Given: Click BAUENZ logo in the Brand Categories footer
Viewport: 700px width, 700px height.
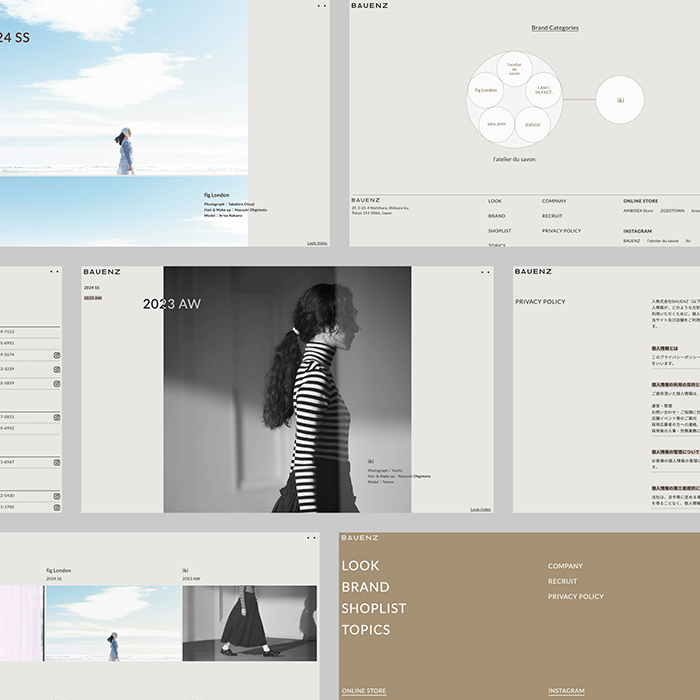Looking at the screenshot, I should tap(366, 200).
